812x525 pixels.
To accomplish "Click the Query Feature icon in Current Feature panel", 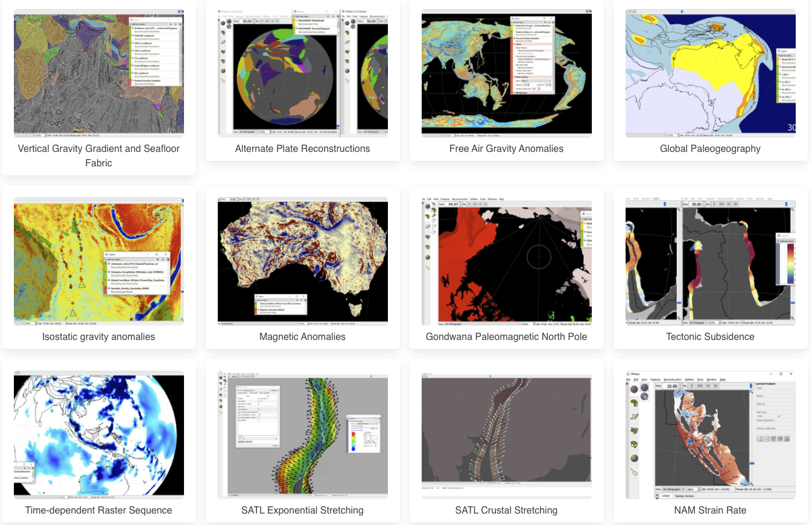I will (759, 439).
